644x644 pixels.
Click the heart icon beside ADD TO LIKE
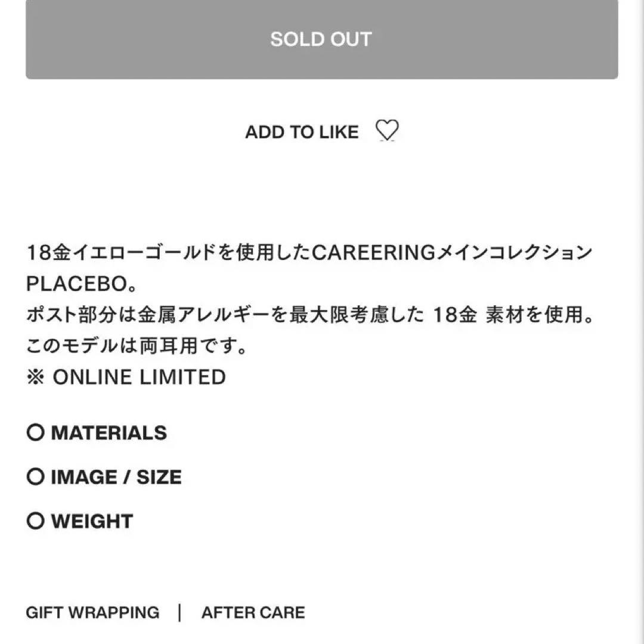(388, 131)
